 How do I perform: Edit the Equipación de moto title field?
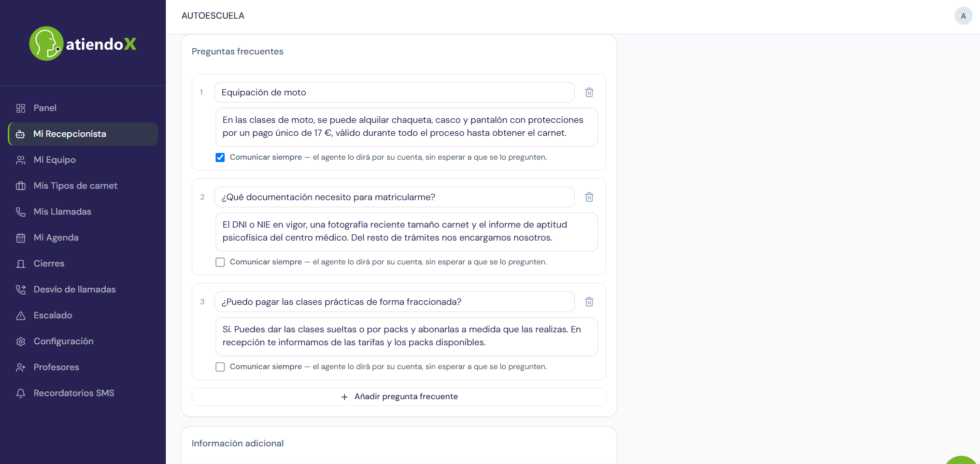tap(394, 92)
